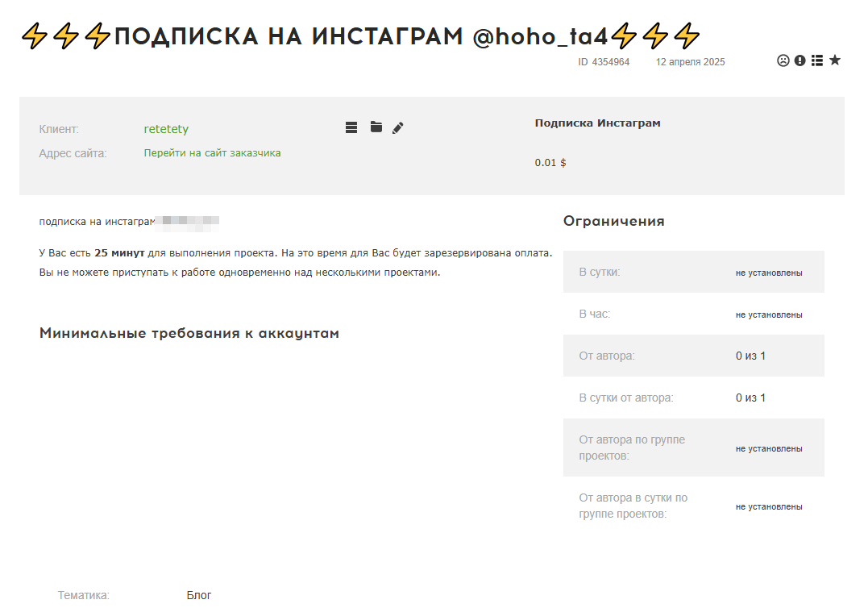Select the project ID 4354964
This screenshot has width=868, height=608.
pos(604,62)
